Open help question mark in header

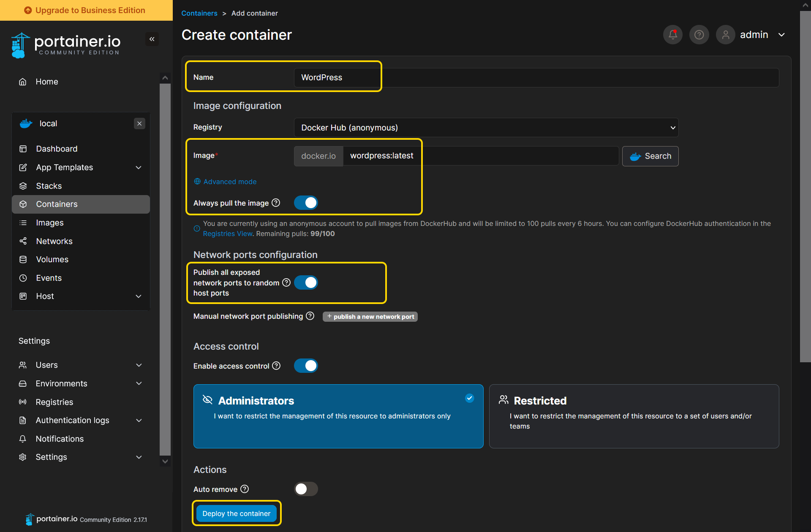coord(699,35)
